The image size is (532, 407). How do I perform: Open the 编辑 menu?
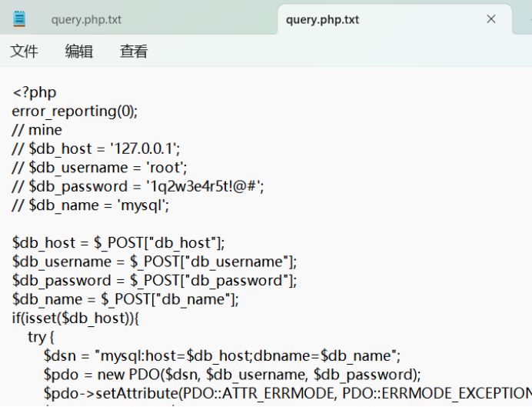pyautogui.click(x=79, y=52)
